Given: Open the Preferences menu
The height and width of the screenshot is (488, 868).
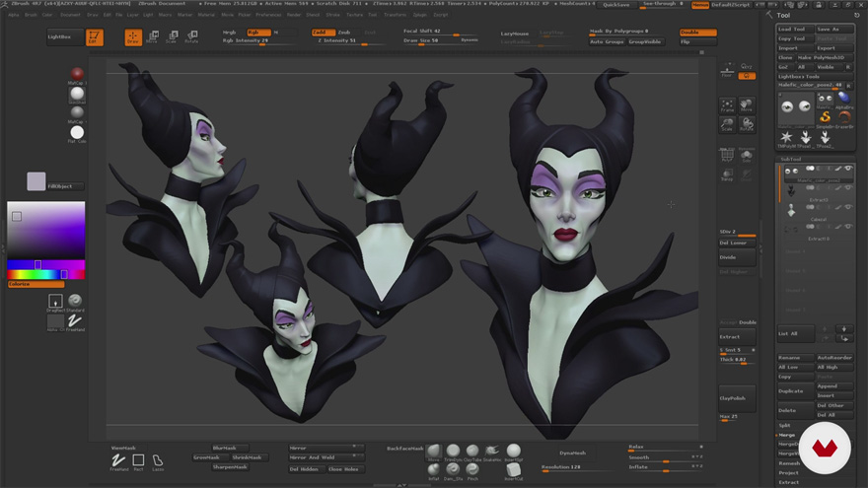Looking at the screenshot, I should (267, 15).
